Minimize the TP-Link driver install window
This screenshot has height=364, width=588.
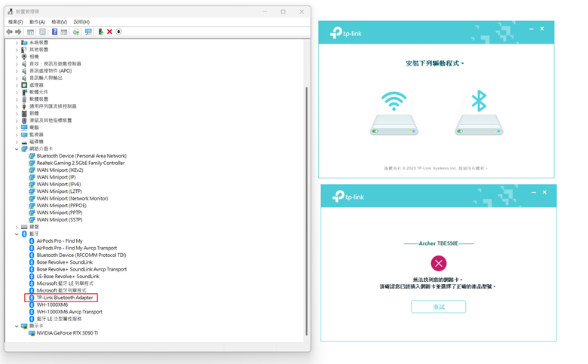531,29
